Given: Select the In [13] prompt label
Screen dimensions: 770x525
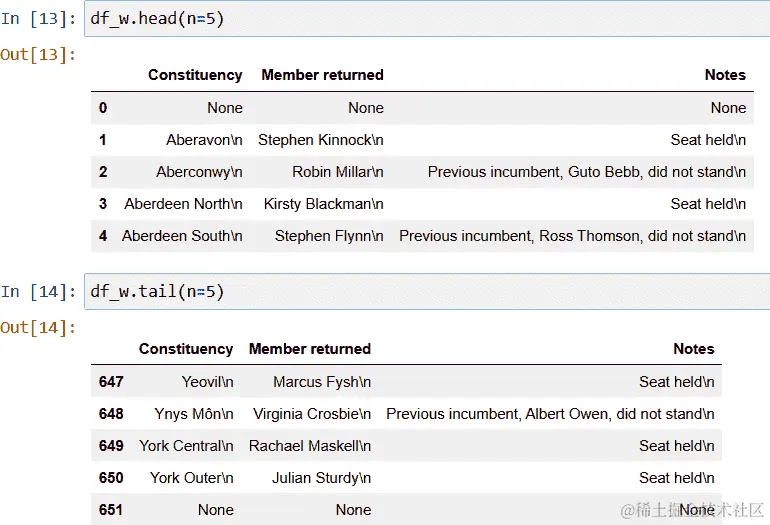Looking at the screenshot, I should (38, 19).
